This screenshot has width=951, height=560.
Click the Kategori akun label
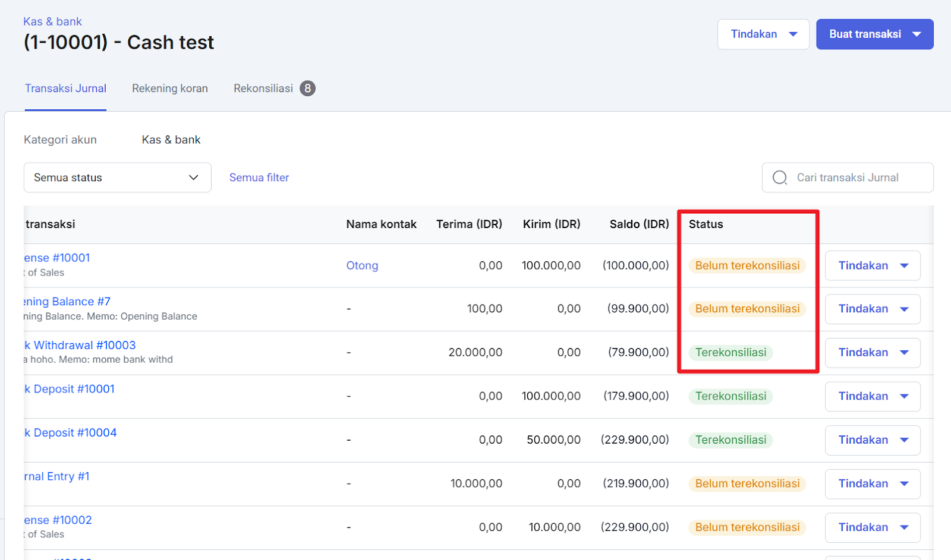[x=60, y=140]
